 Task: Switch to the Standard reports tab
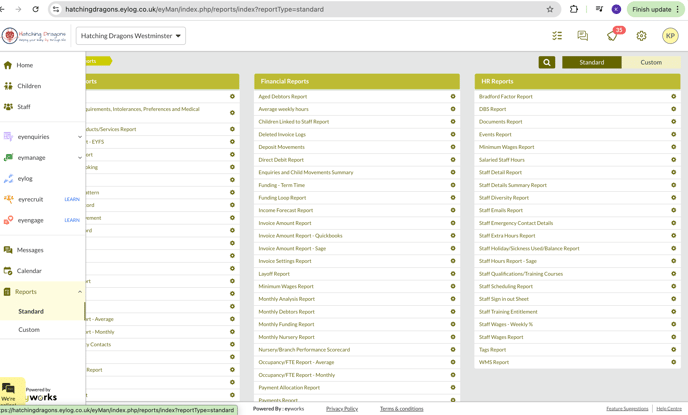591,62
